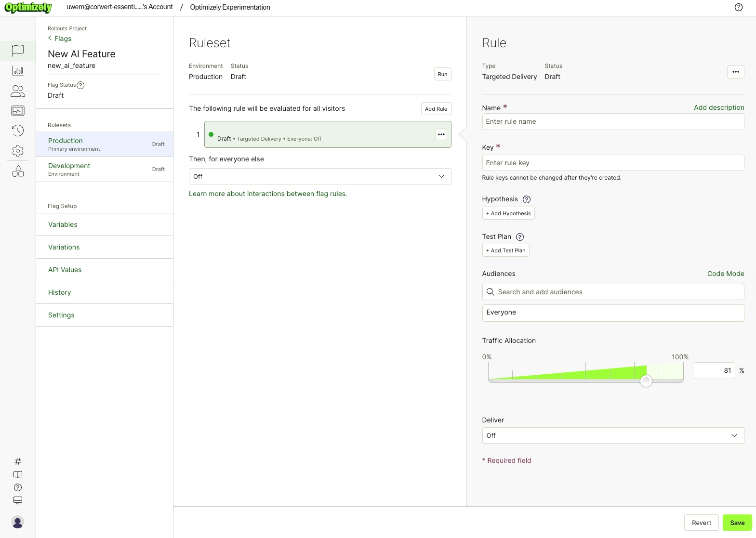Open API Values in flag setup
Image resolution: width=756 pixels, height=538 pixels.
[x=105, y=270]
